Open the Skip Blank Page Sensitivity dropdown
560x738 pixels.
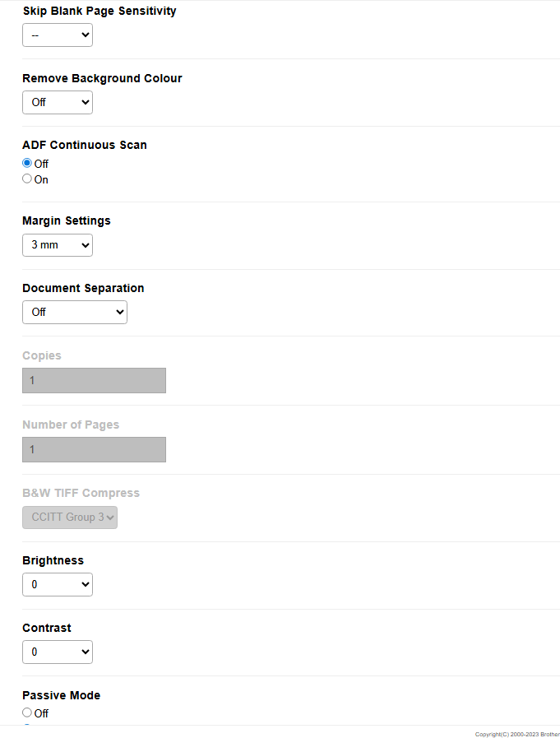57,35
